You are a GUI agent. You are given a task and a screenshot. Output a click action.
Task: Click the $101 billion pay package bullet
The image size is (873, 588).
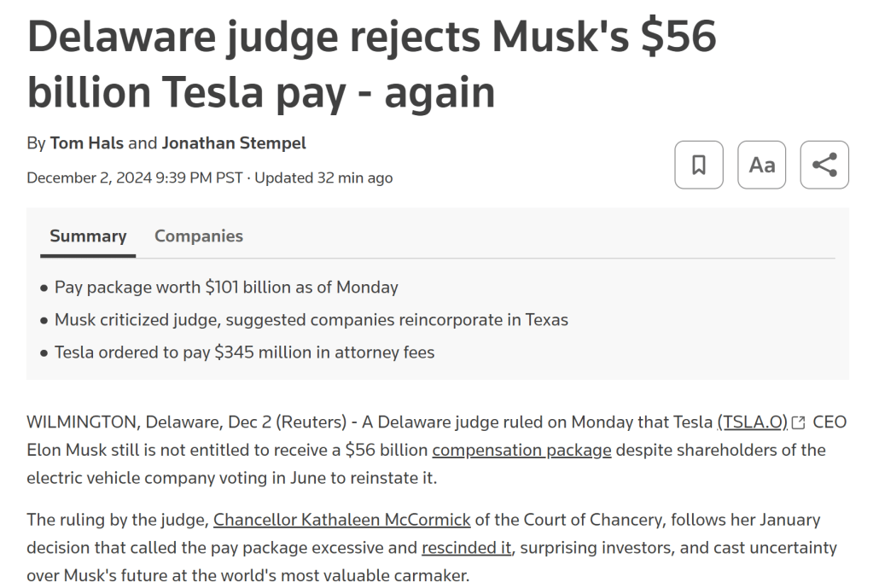pos(226,288)
